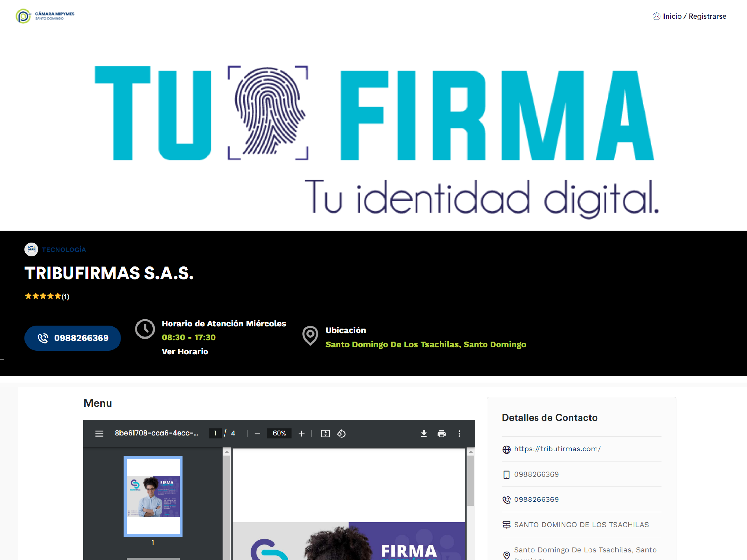The width and height of the screenshot is (747, 560).
Task: Zoom in the PDF with plus icon
Action: click(x=302, y=433)
